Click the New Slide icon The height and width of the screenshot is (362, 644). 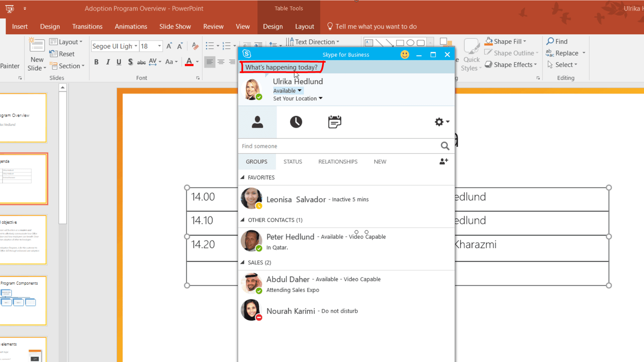(37, 46)
